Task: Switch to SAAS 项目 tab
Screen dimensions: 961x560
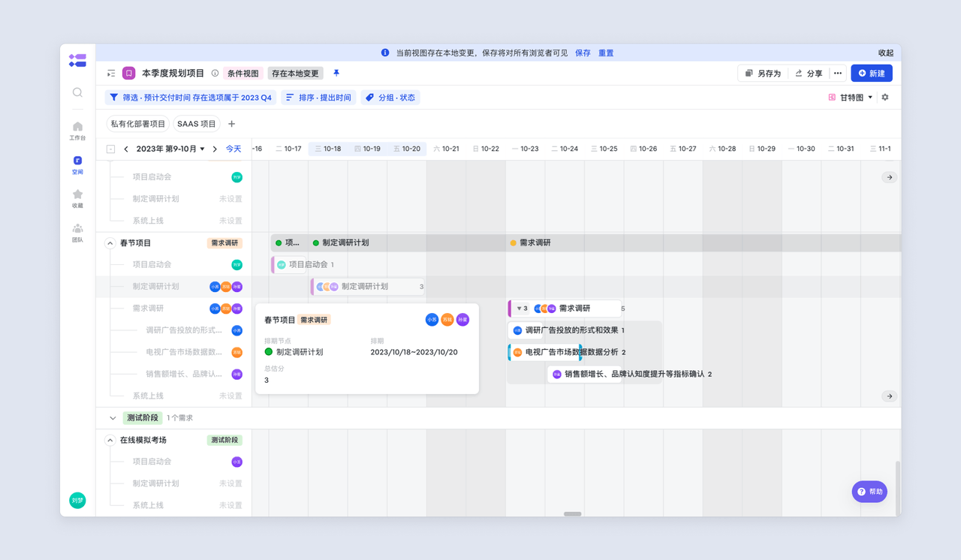Action: 197,124
